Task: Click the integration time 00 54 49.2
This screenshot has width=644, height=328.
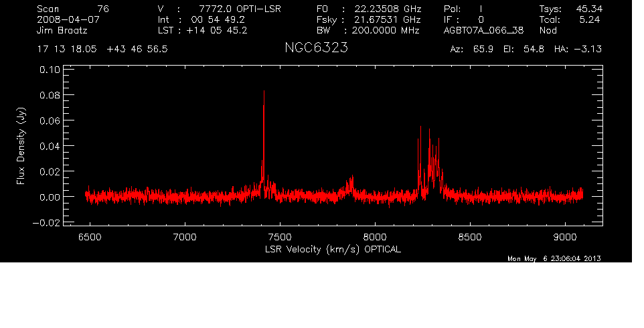Action: (218, 19)
